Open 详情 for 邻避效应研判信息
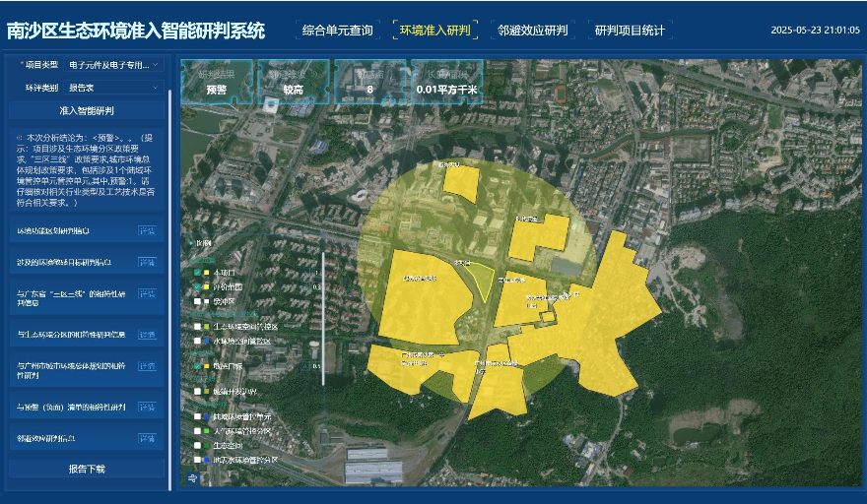Viewport: 867px width, 504px height. tap(147, 438)
